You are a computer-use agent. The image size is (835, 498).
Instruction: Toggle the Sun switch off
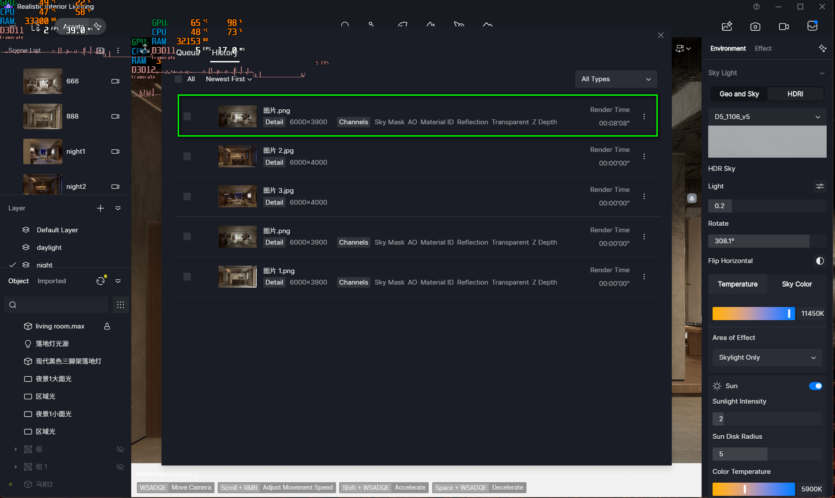[x=815, y=385]
